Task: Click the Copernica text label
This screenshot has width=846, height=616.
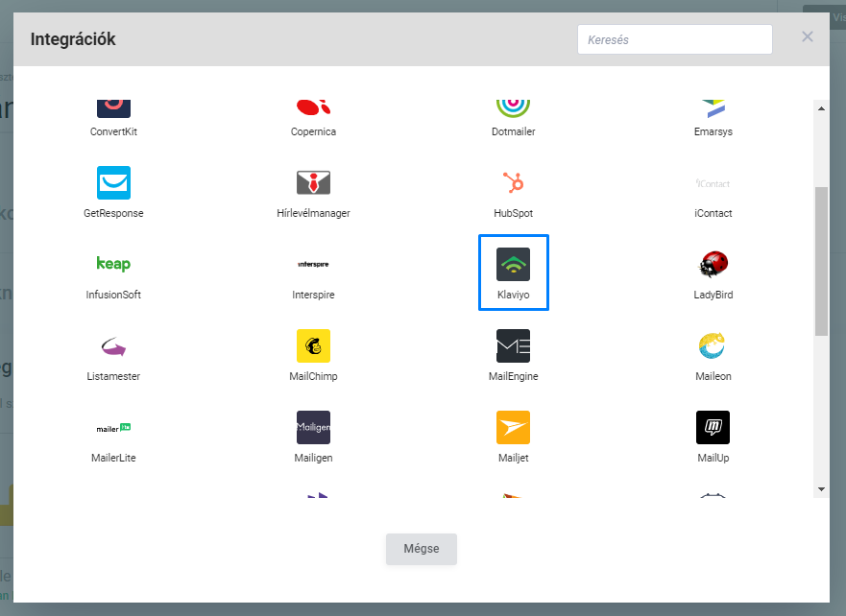Action: [x=313, y=131]
